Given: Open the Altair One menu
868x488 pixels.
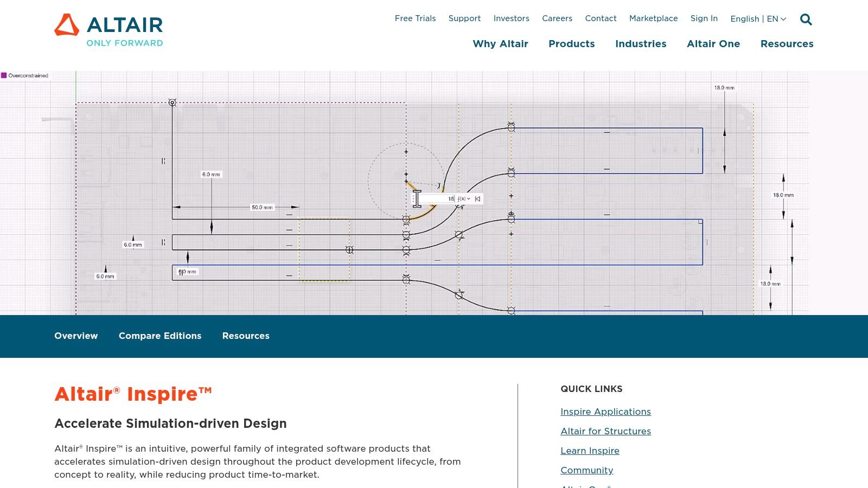Looking at the screenshot, I should (713, 44).
